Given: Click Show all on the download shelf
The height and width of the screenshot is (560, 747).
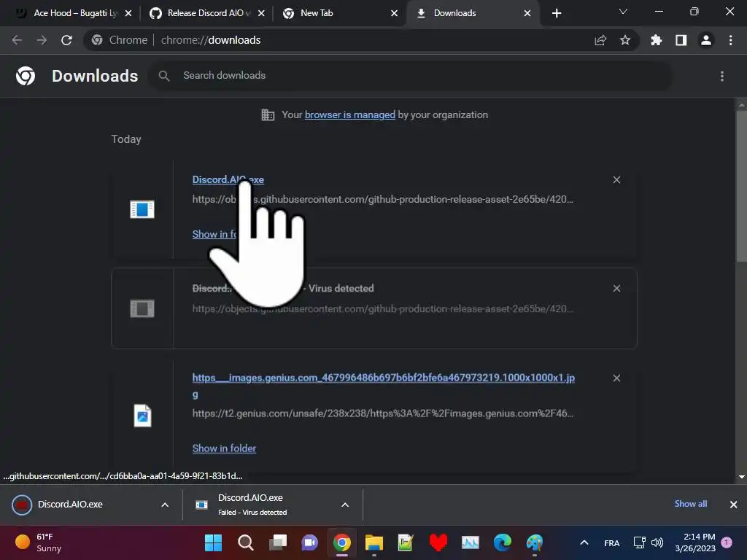Looking at the screenshot, I should coord(690,504).
